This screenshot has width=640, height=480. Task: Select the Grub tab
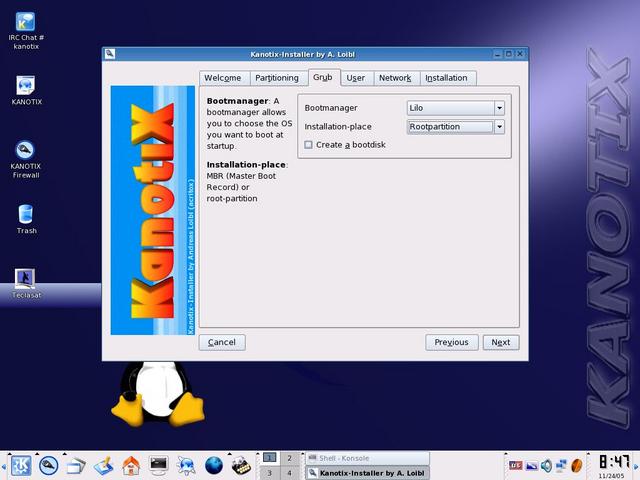coord(323,77)
